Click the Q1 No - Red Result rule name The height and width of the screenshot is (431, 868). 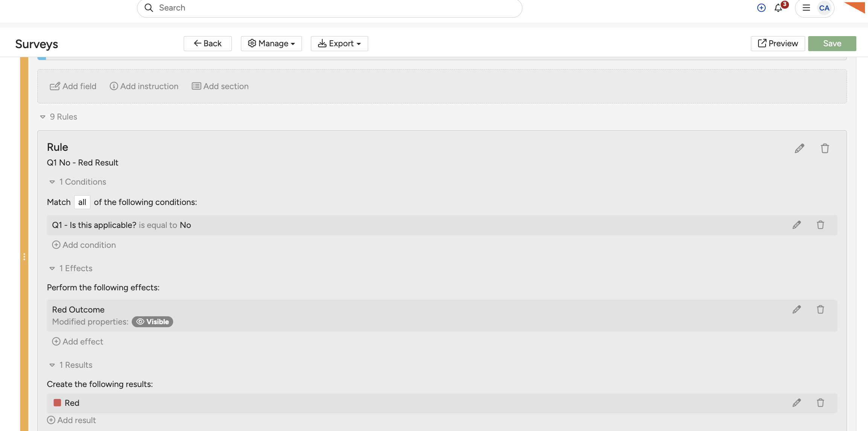tap(82, 163)
